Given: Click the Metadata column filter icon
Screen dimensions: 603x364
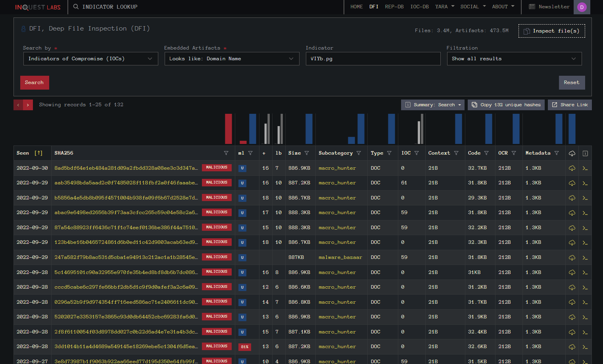Looking at the screenshot, I should click(557, 153).
